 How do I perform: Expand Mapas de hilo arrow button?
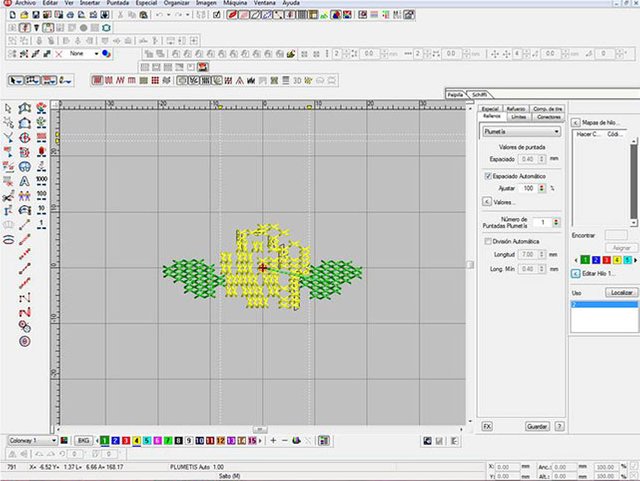(x=576, y=122)
